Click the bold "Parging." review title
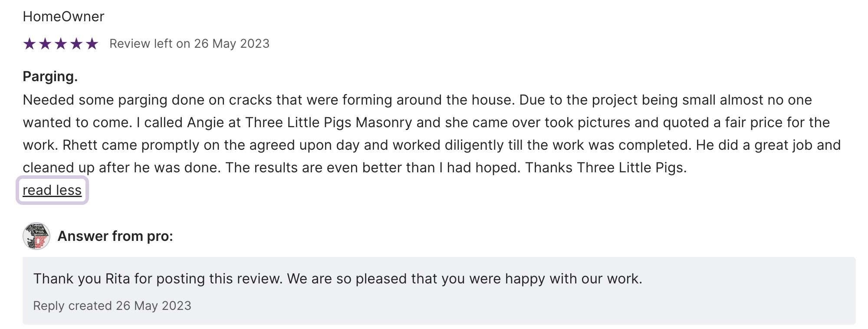The image size is (868, 329). (x=50, y=76)
